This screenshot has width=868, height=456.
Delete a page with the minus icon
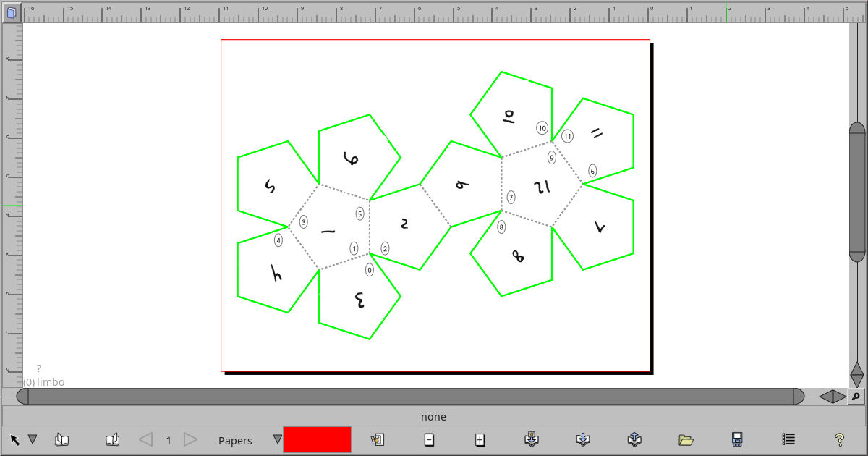tap(429, 439)
